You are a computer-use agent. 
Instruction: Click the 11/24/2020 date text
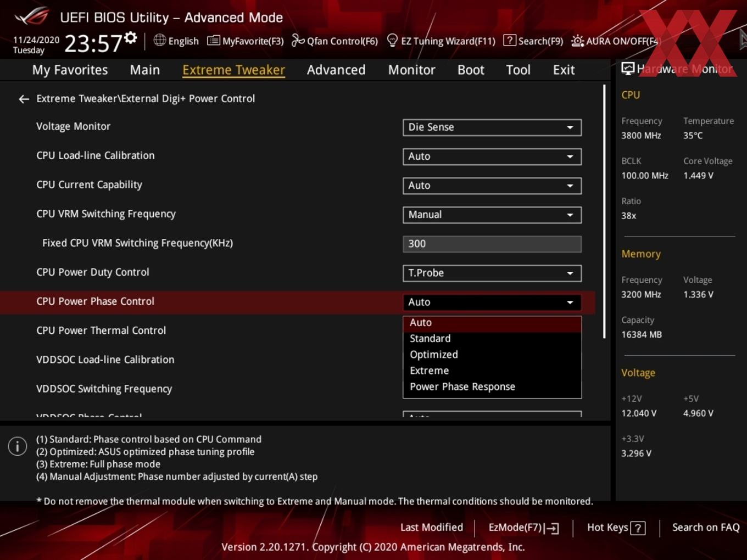pyautogui.click(x=36, y=40)
